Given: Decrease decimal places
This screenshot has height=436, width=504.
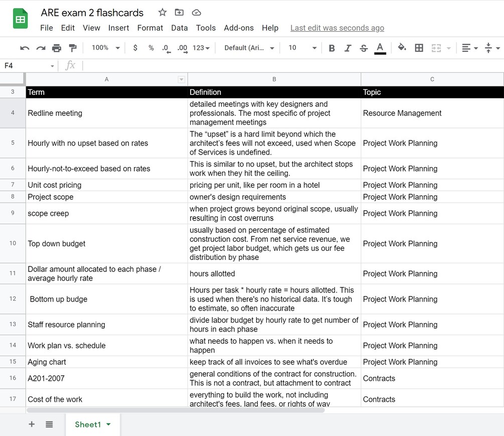Looking at the screenshot, I should [166, 48].
